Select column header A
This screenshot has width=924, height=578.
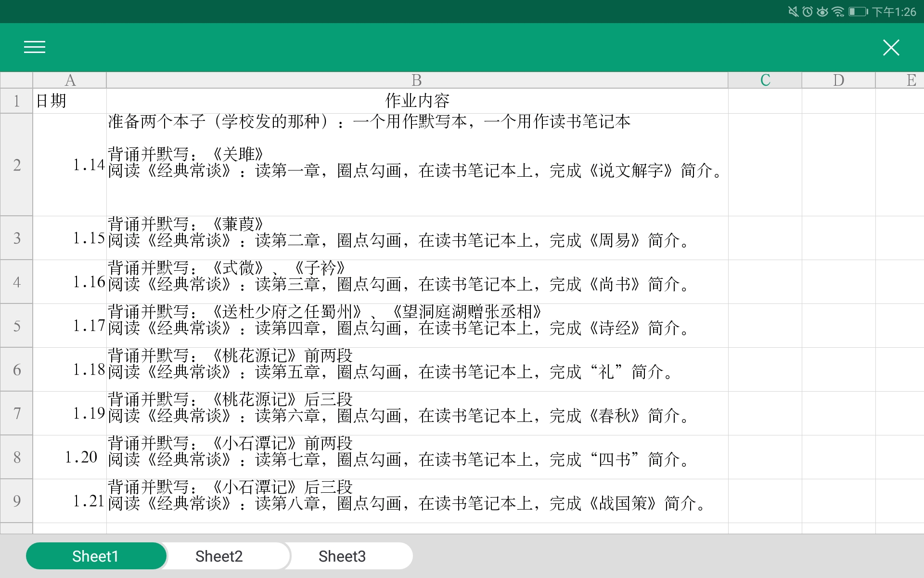(70, 80)
